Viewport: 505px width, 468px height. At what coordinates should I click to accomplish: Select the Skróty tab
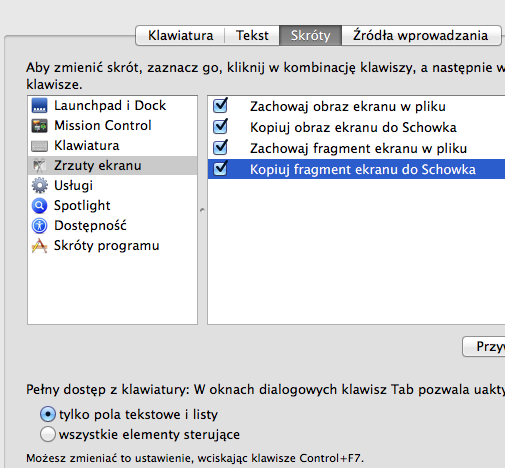310,35
